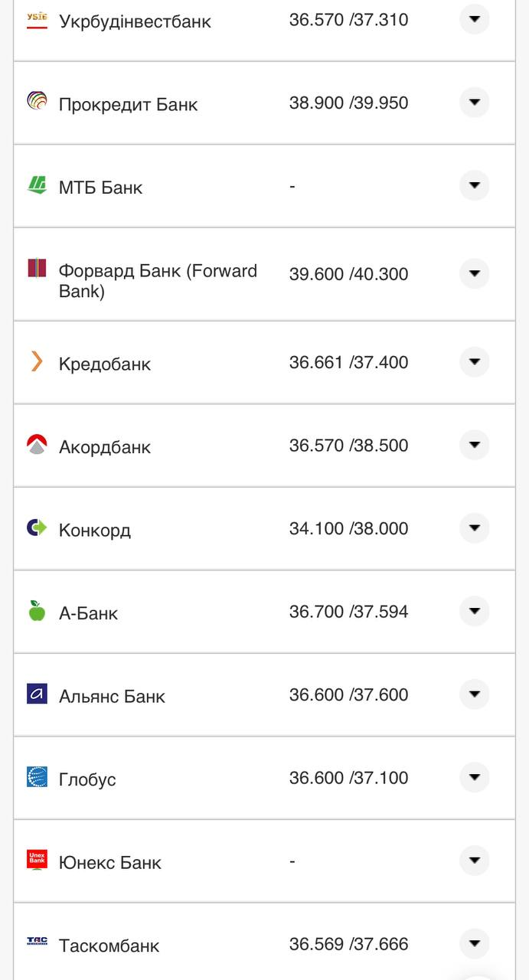Click the Прокредит Банк logo icon

37,100
